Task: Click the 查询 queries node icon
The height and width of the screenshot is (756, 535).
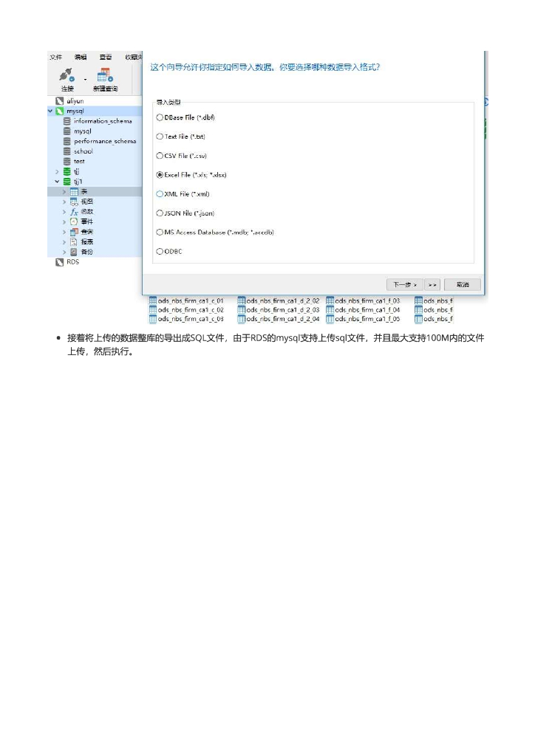Action: pos(74,231)
